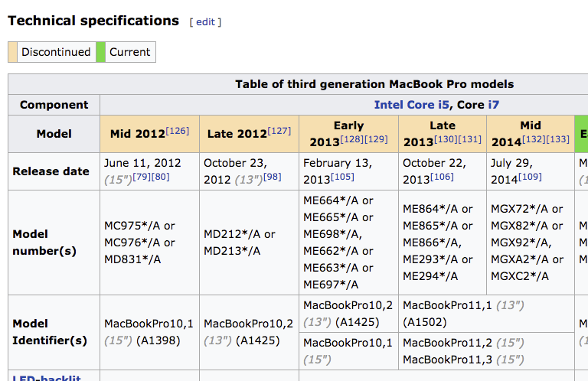Click the edit link beside Technical specifications
The width and height of the screenshot is (588, 381).
(205, 22)
